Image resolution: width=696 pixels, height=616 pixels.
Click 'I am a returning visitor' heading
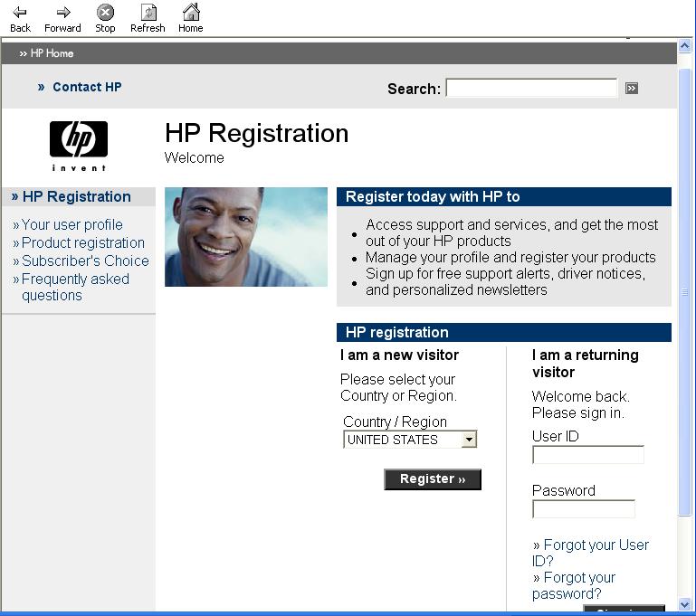(x=585, y=364)
